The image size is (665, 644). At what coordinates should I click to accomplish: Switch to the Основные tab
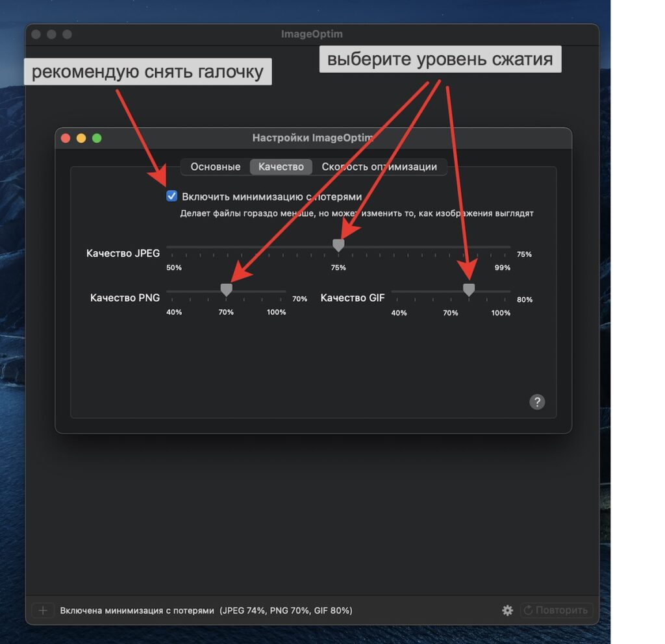[x=216, y=167]
